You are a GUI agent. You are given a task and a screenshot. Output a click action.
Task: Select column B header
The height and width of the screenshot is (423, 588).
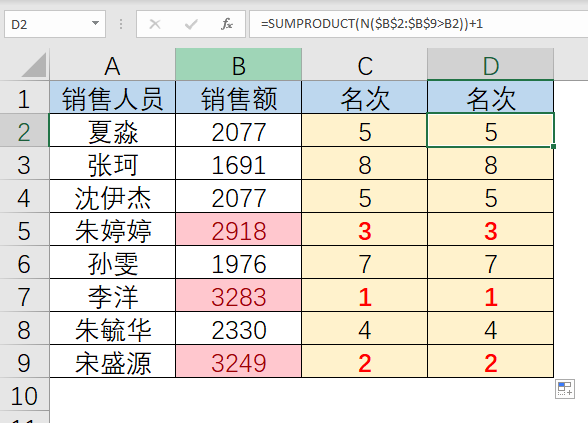(238, 64)
